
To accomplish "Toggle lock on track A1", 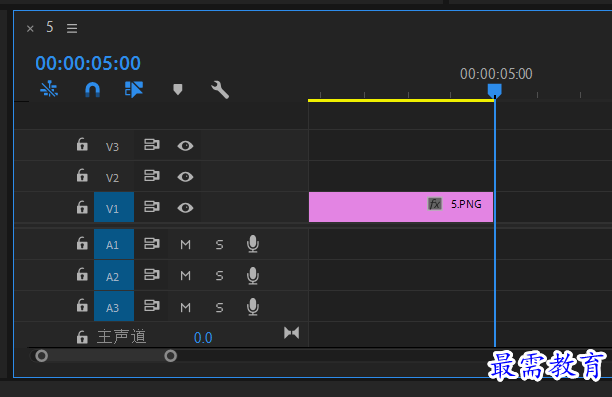I will (x=82, y=243).
